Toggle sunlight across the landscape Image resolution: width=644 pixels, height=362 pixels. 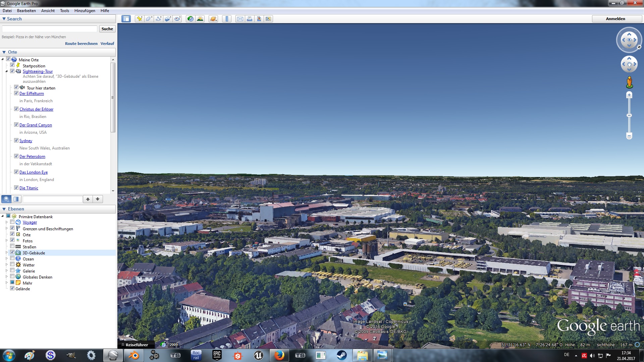click(x=200, y=19)
